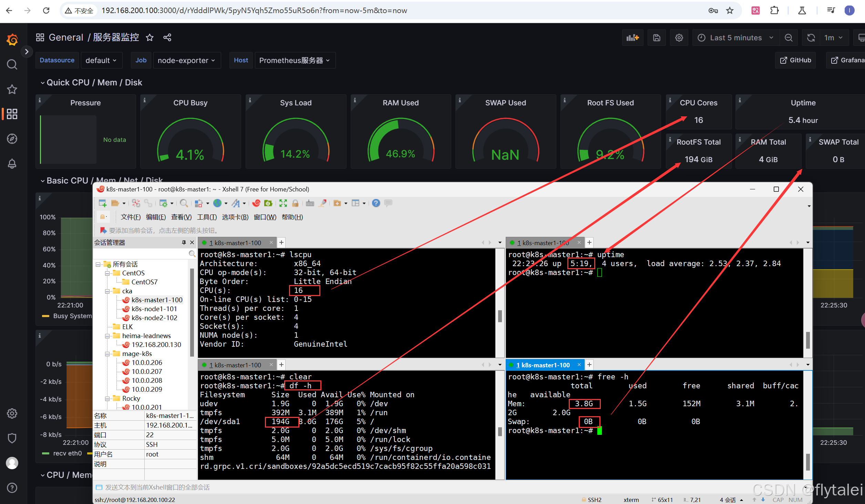
Task: Click Xshell fullscreen toggle icon
Action: 283,203
